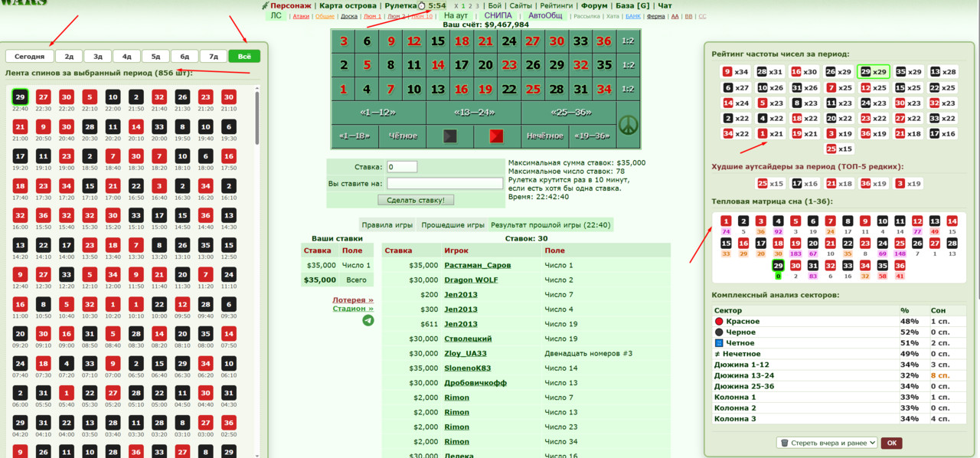Screen dimensions: 980x458
Task: Click the 13 x28 chip in frequency rating
Action: pyautogui.click(x=942, y=71)
